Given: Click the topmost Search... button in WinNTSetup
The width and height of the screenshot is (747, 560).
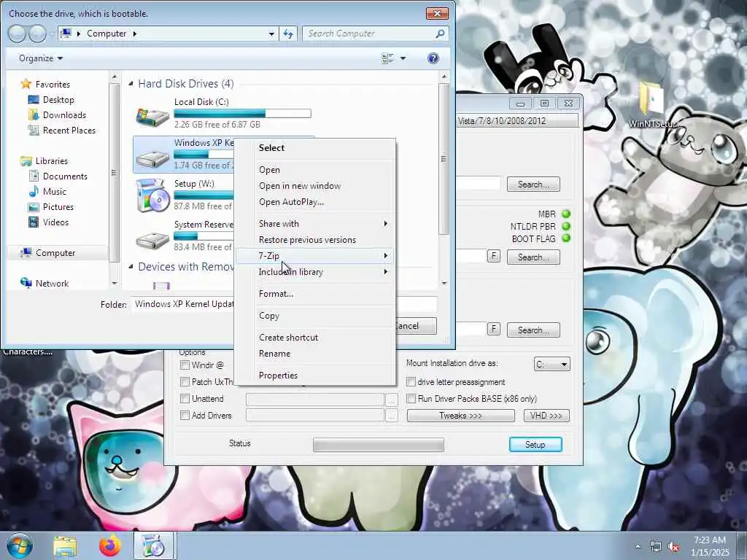Looking at the screenshot, I should 533,184.
